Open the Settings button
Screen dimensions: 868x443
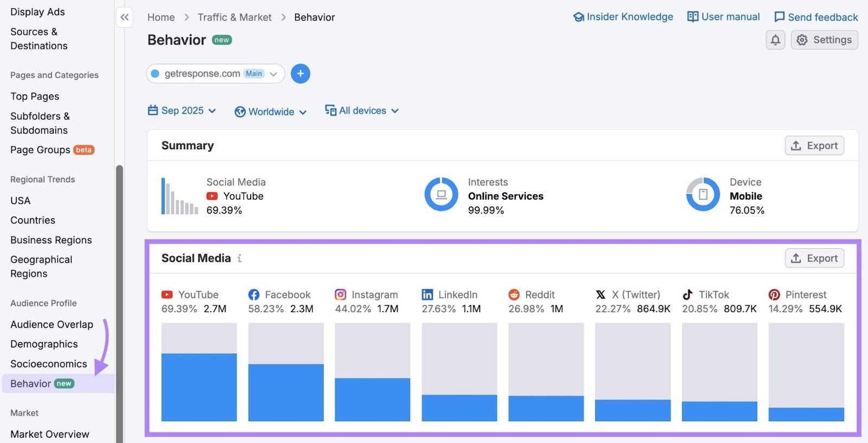tap(824, 40)
